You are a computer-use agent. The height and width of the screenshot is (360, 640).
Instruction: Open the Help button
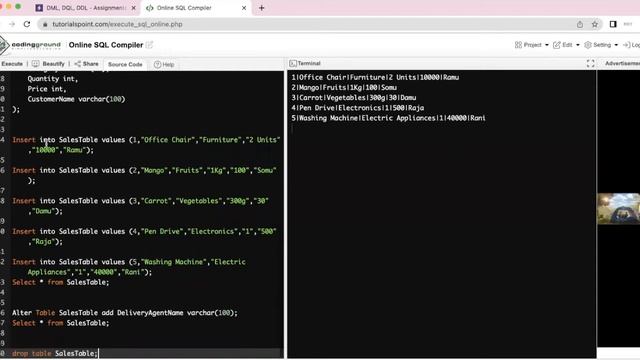coord(164,64)
